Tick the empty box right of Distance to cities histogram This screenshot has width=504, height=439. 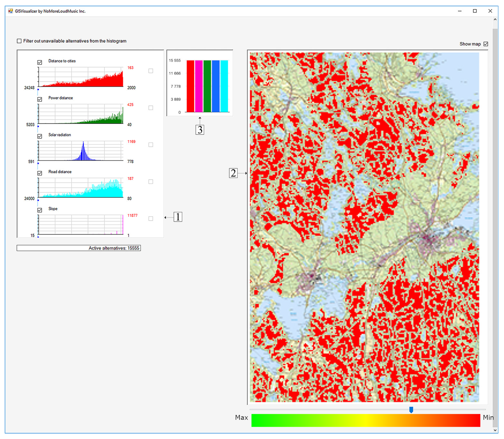point(151,71)
